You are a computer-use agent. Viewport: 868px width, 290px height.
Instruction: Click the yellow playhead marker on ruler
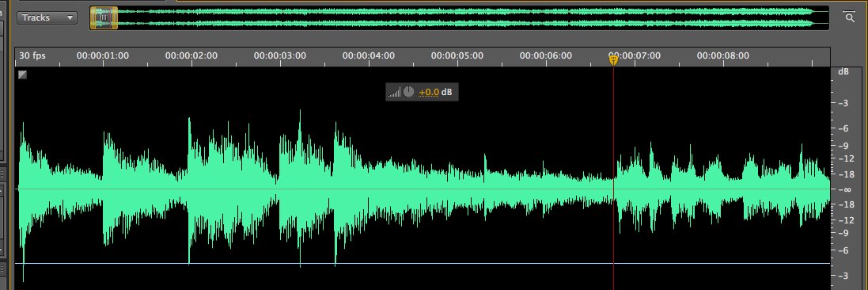click(613, 59)
